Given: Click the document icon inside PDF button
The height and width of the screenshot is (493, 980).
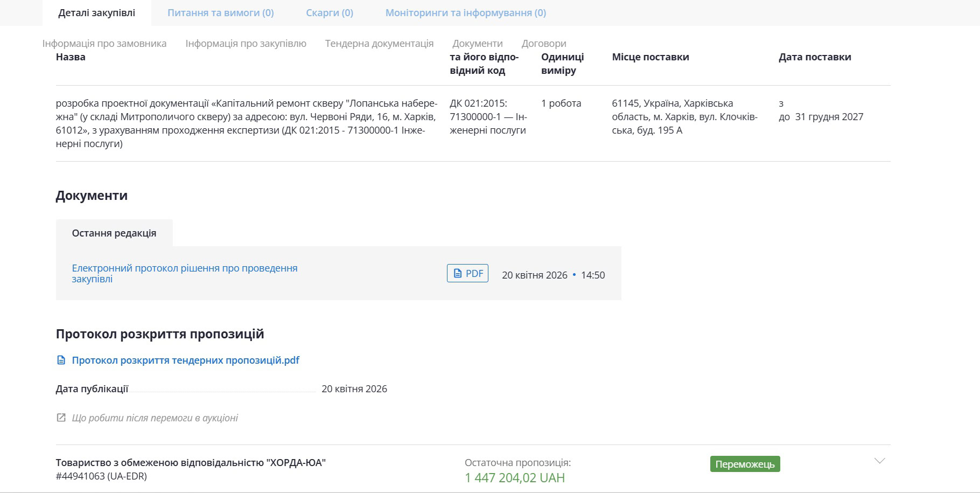Looking at the screenshot, I should pyautogui.click(x=458, y=274).
